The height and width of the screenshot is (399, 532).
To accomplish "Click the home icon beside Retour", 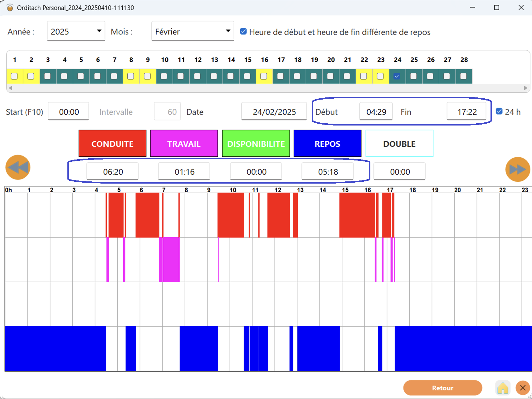I will coord(503,388).
